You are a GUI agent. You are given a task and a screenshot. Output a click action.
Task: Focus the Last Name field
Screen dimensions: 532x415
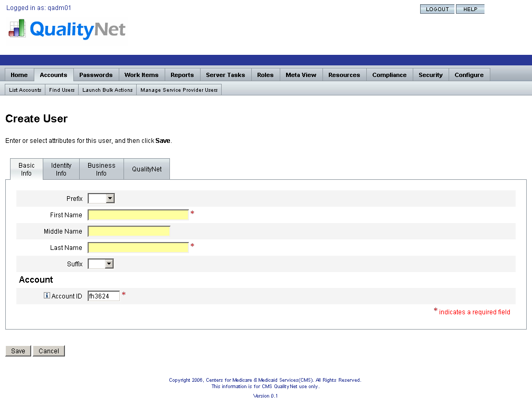pos(138,247)
